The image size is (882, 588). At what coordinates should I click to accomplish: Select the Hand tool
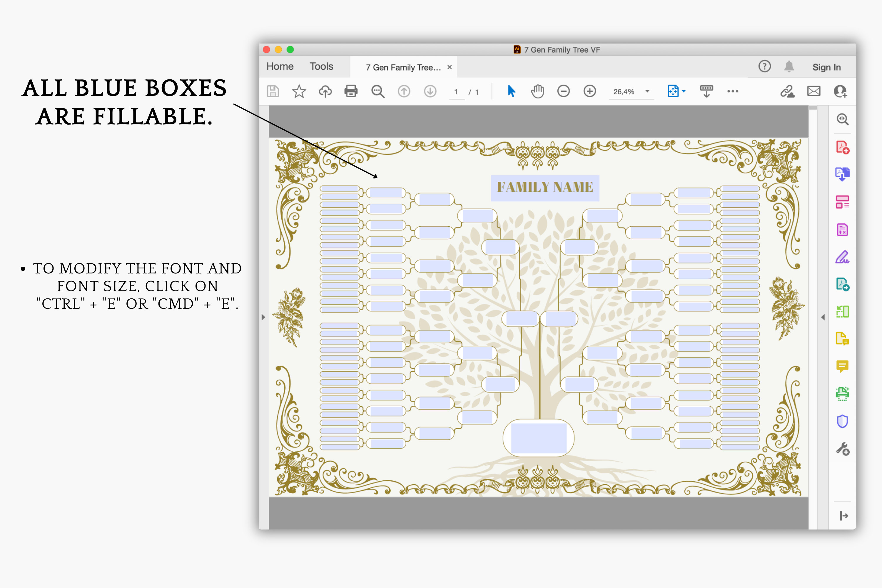click(538, 91)
